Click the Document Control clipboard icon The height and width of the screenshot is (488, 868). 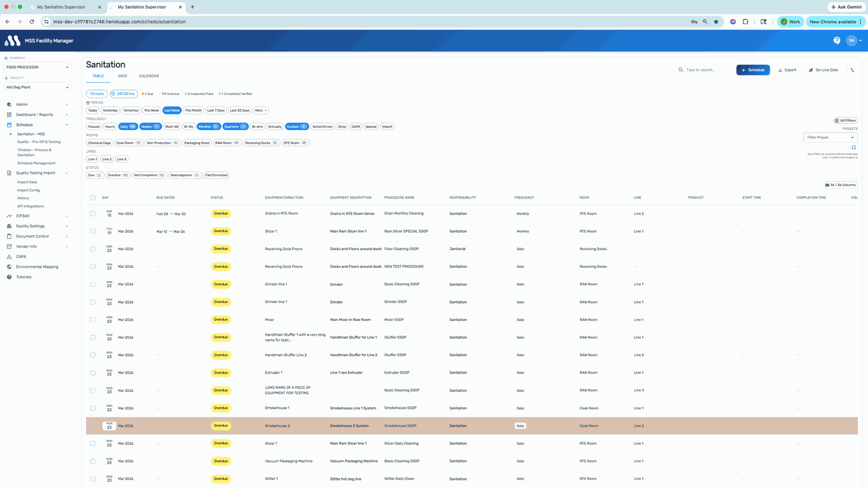click(9, 236)
